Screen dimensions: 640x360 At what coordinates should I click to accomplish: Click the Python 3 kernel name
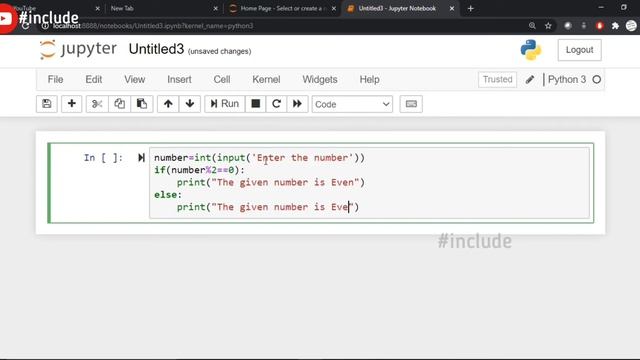pyautogui.click(x=567, y=80)
